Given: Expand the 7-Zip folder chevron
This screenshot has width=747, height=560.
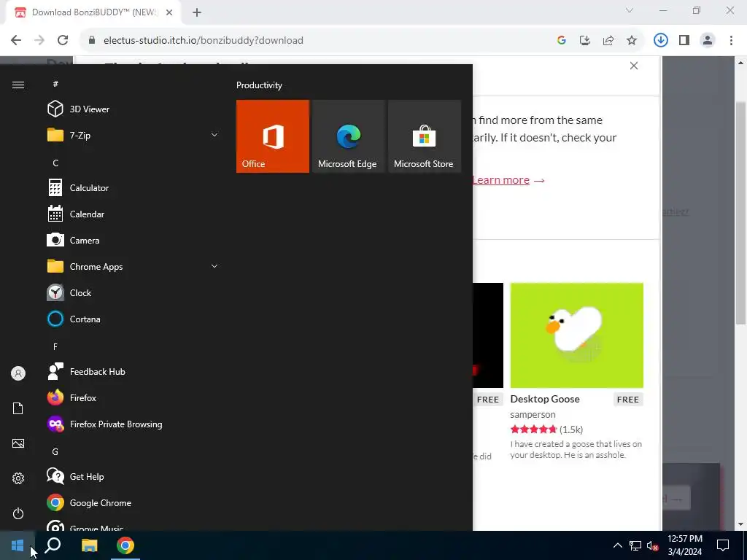Looking at the screenshot, I should [214, 135].
